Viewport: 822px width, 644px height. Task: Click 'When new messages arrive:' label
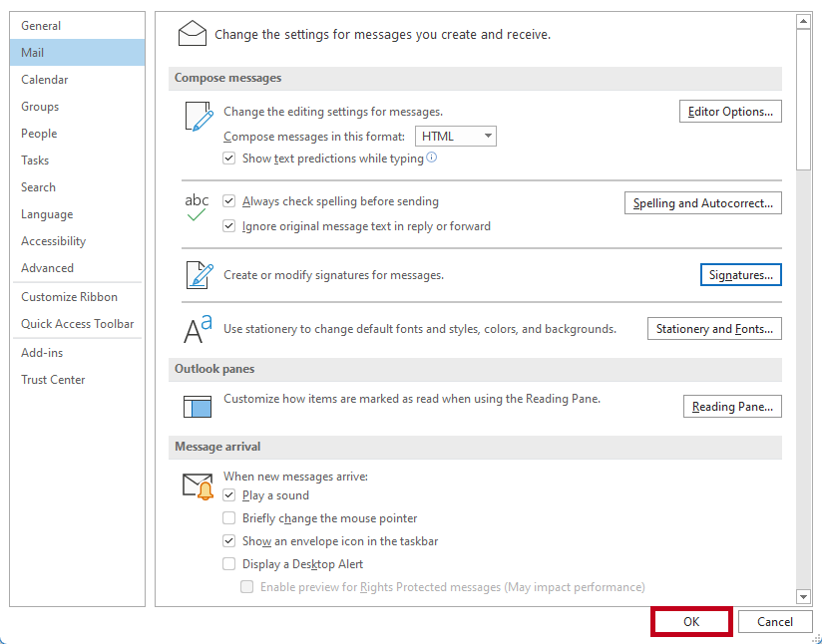[295, 477]
